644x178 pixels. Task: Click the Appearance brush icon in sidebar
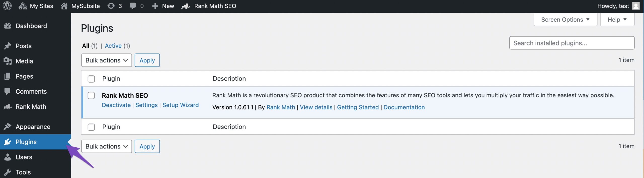click(8, 127)
